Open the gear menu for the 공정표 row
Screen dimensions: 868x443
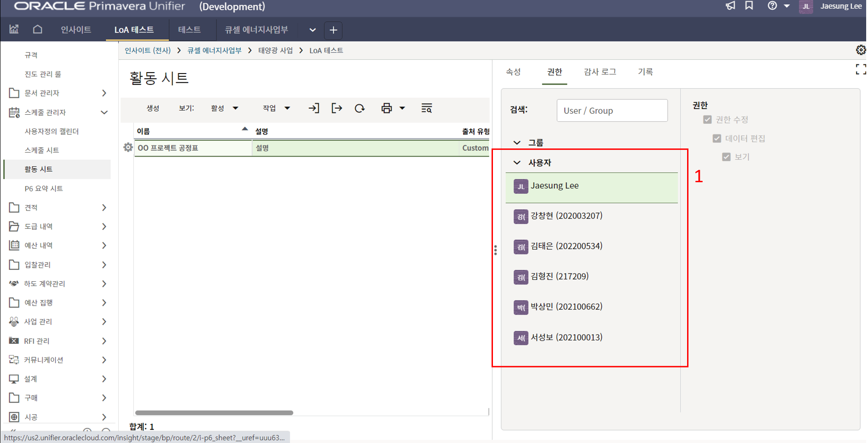128,148
